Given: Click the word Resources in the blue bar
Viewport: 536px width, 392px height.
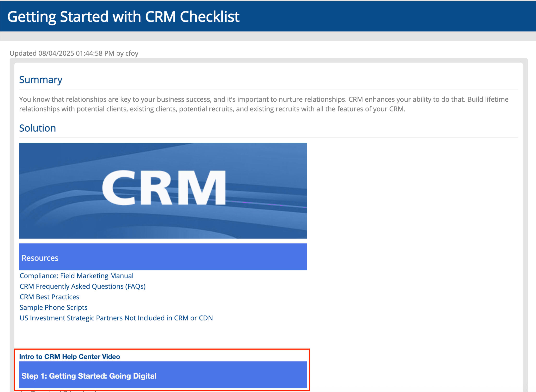Looking at the screenshot, I should click(x=40, y=258).
